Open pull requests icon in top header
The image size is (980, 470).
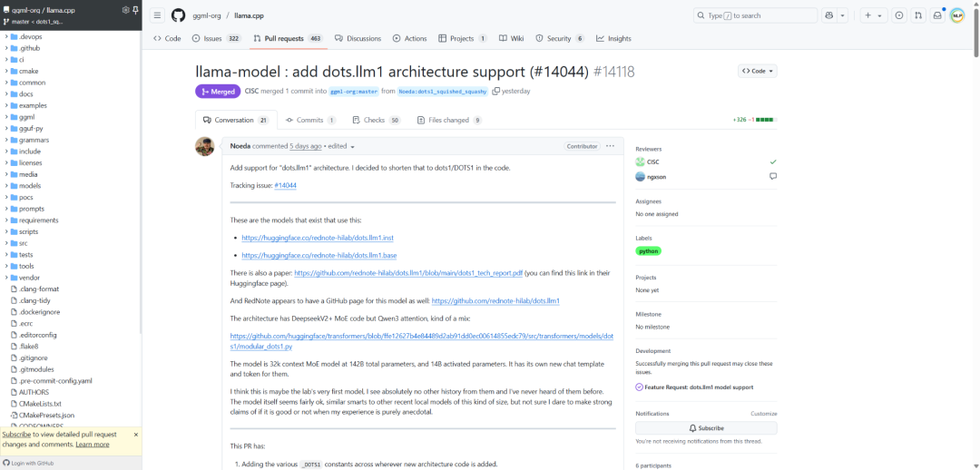(x=918, y=15)
